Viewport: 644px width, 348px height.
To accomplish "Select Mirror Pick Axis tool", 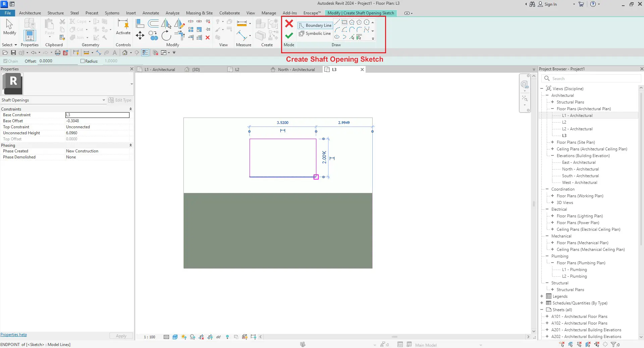I will pyautogui.click(x=166, y=23).
